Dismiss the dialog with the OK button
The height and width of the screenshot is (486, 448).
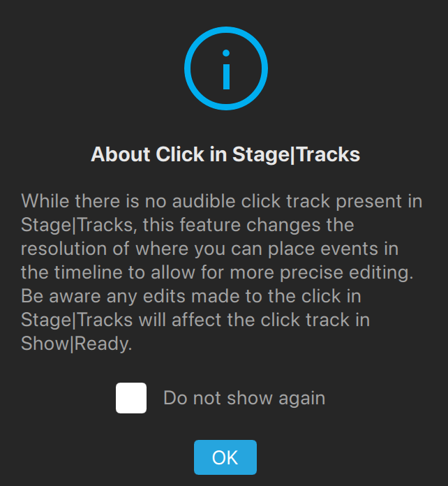(x=225, y=457)
